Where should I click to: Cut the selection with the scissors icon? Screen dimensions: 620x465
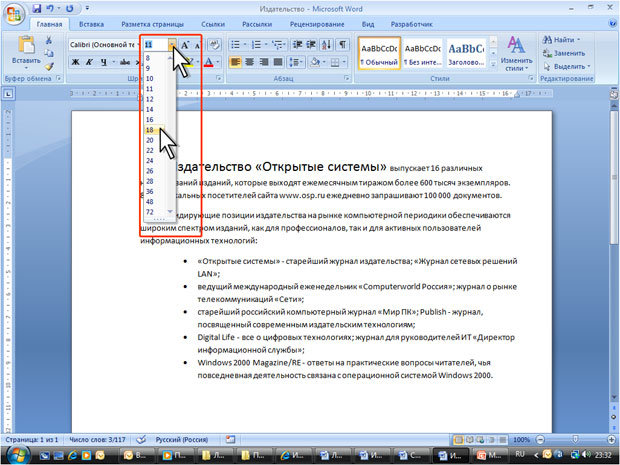click(49, 40)
